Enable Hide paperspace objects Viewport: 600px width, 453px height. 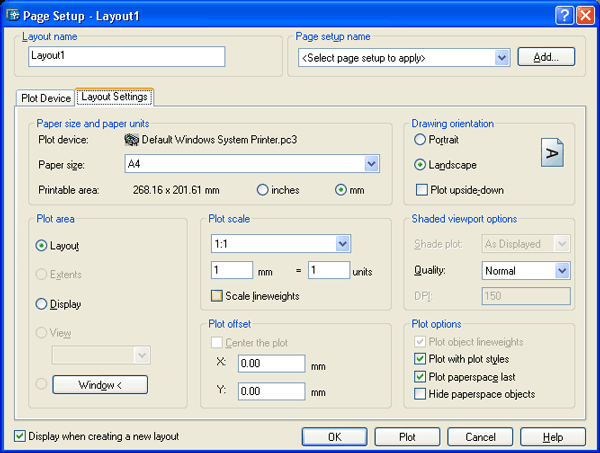420,395
